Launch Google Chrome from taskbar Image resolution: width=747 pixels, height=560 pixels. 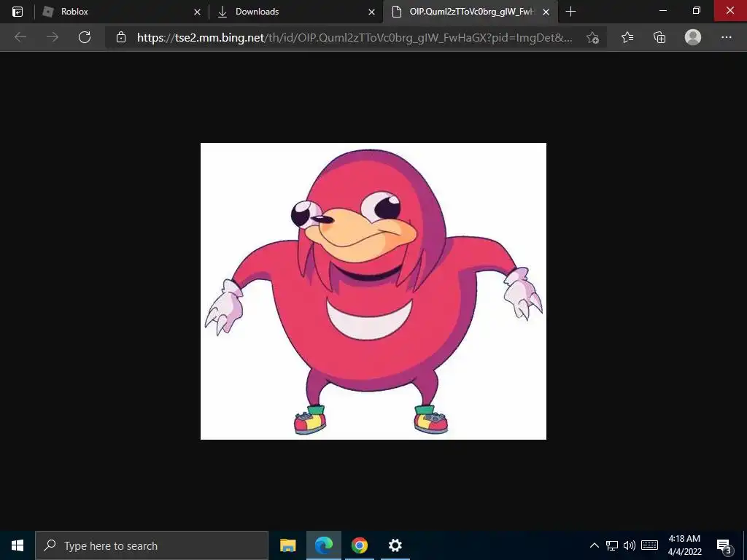coord(360,545)
